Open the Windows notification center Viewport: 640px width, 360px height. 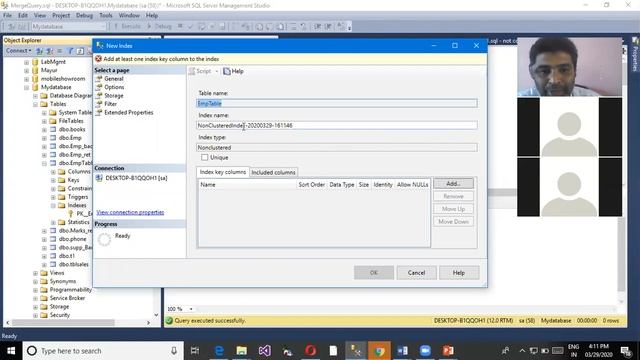point(626,351)
